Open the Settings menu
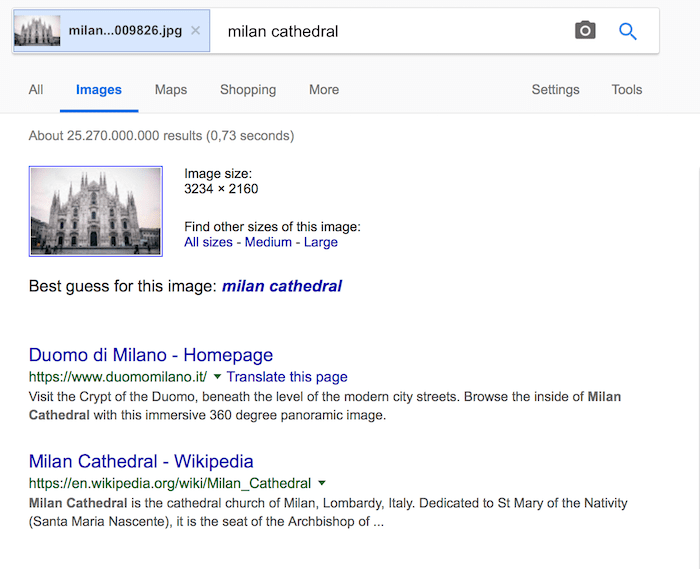This screenshot has width=700, height=569. pyautogui.click(x=555, y=89)
